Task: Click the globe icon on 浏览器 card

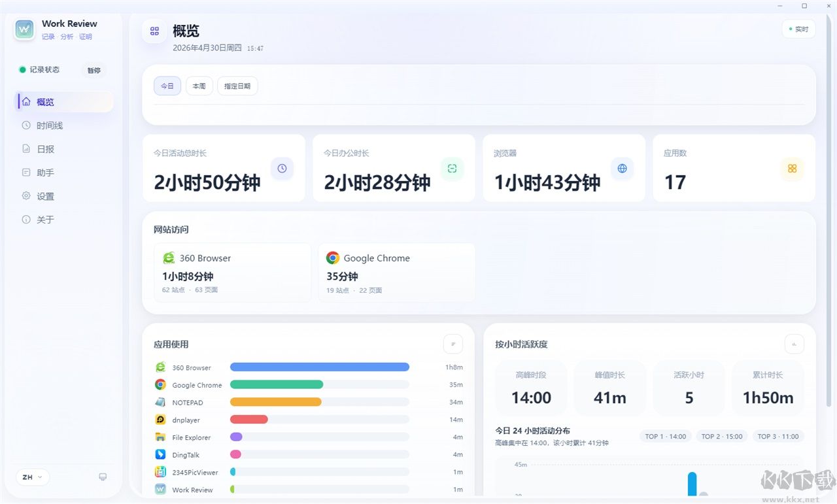Action: point(622,169)
